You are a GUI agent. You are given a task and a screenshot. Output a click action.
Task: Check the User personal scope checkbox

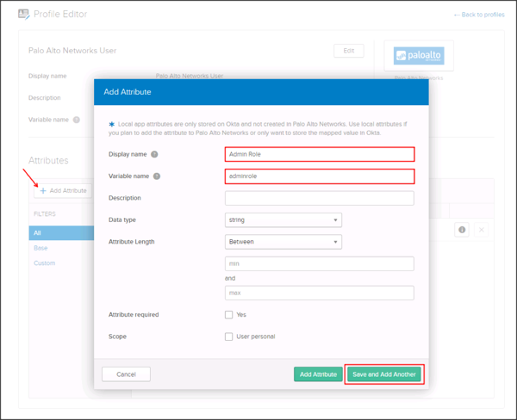(229, 337)
